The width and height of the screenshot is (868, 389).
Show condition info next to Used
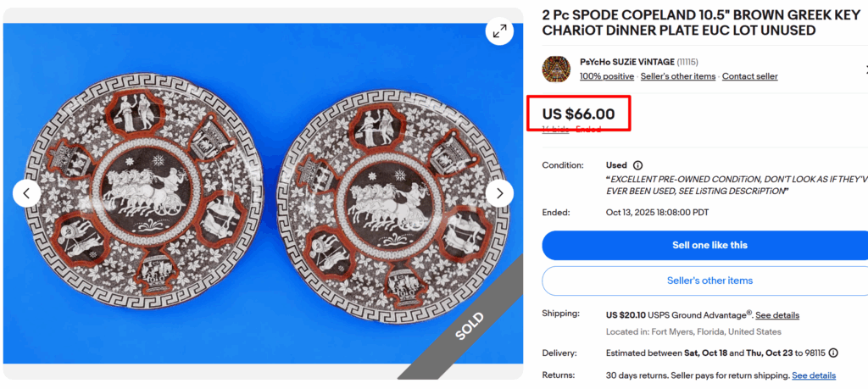pos(637,165)
